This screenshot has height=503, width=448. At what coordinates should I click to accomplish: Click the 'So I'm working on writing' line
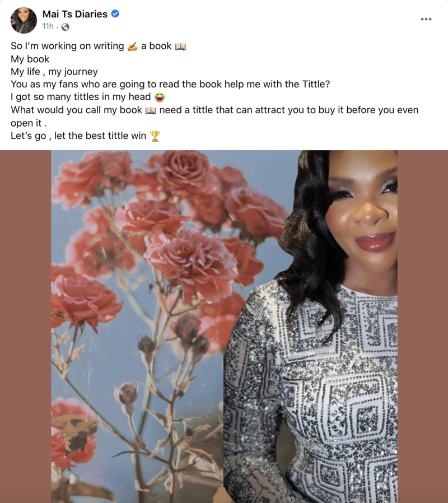98,46
